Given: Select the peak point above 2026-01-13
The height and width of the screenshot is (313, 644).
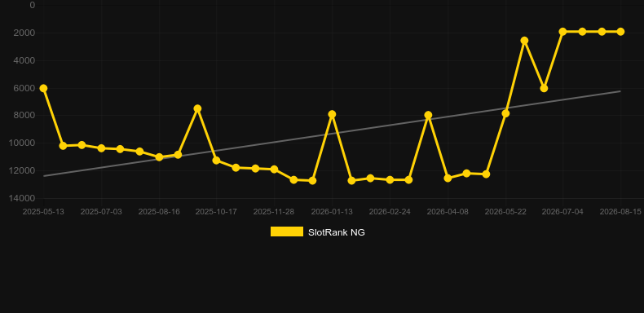Looking at the screenshot, I should coord(332,114).
